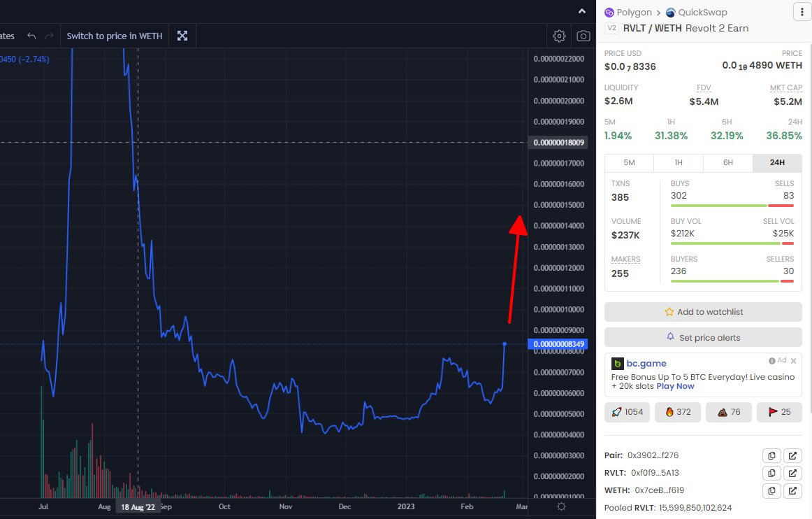
Task: Click the BUY VOL progress bar
Action: 732,243
